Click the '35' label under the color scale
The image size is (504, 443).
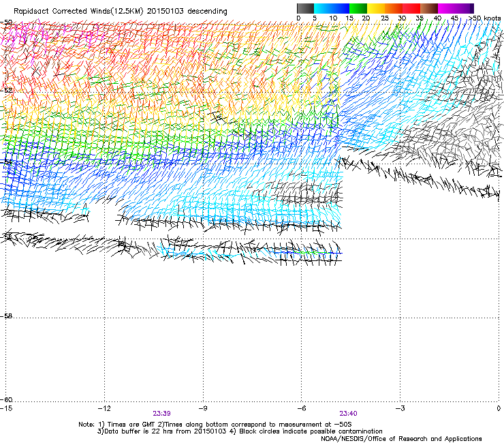coord(420,18)
